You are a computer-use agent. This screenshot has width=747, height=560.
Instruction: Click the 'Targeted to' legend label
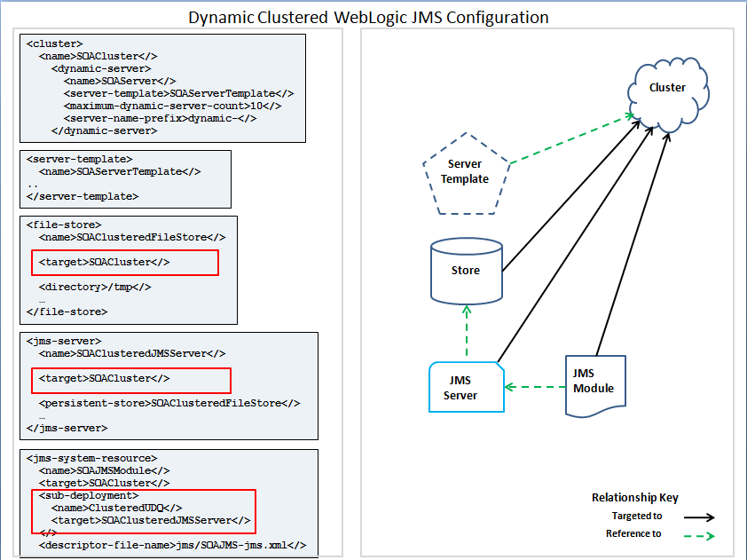(x=637, y=516)
